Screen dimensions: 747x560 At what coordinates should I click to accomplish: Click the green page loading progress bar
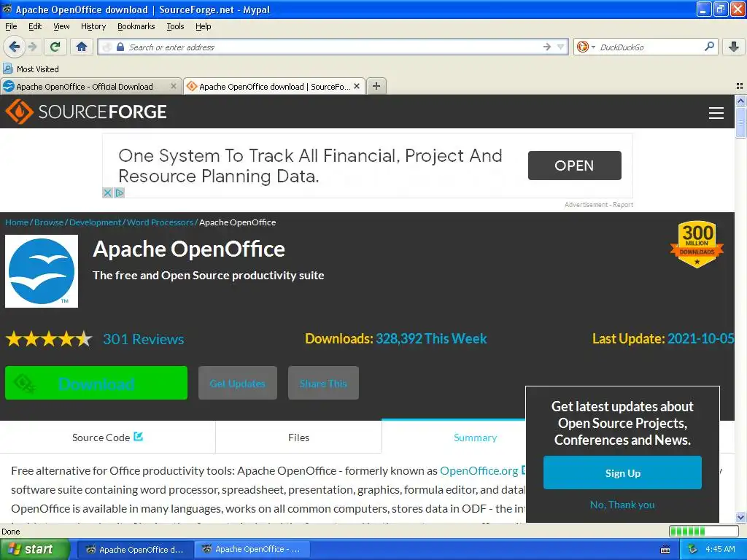pos(704,531)
